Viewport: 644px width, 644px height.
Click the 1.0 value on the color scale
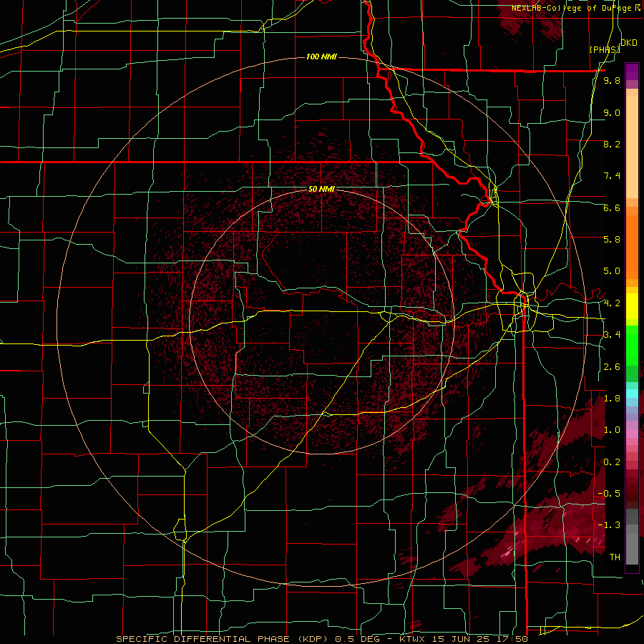click(612, 430)
